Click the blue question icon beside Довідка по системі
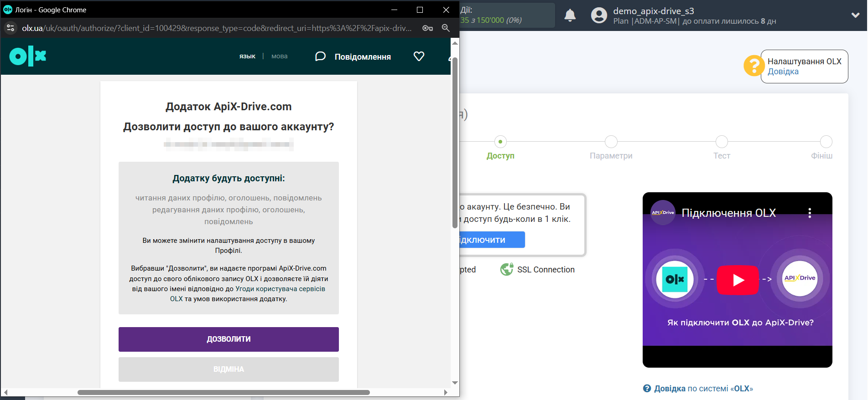This screenshot has width=868, height=400. tap(647, 389)
